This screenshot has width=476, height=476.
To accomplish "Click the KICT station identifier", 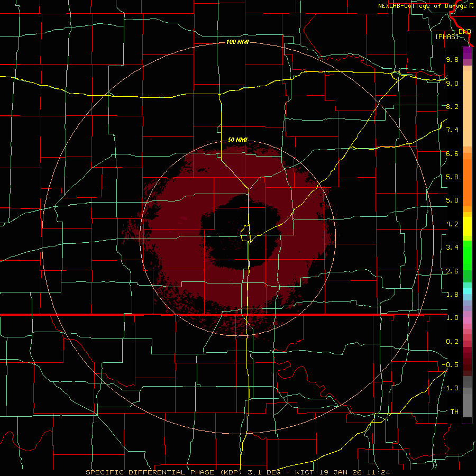I will pyautogui.click(x=305, y=472).
